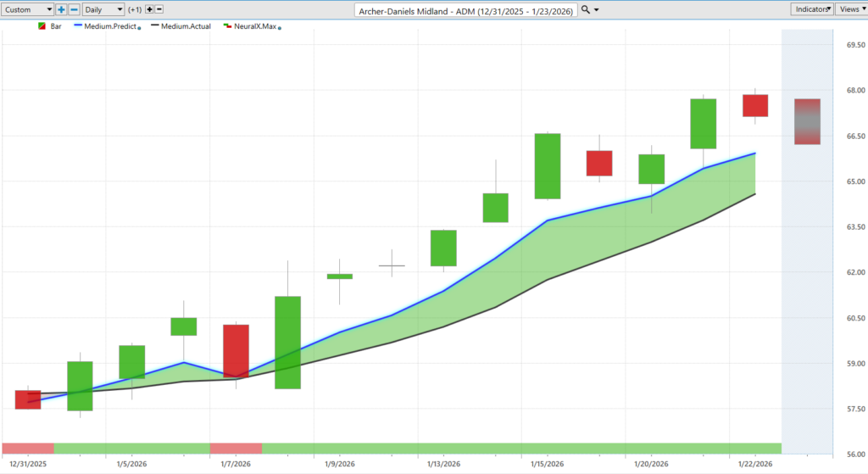Open the Views dropdown

pos(851,8)
